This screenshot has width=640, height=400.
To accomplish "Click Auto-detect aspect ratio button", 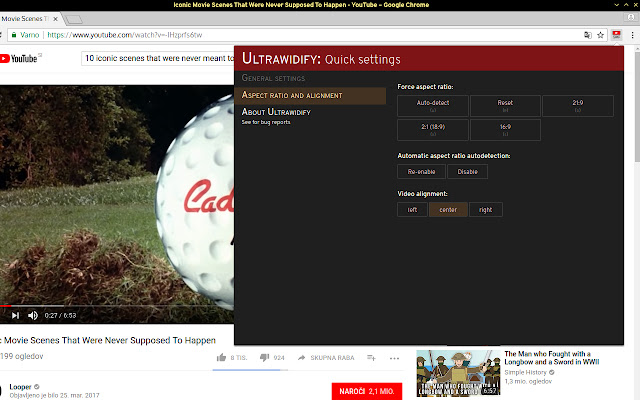I will coord(433,106).
